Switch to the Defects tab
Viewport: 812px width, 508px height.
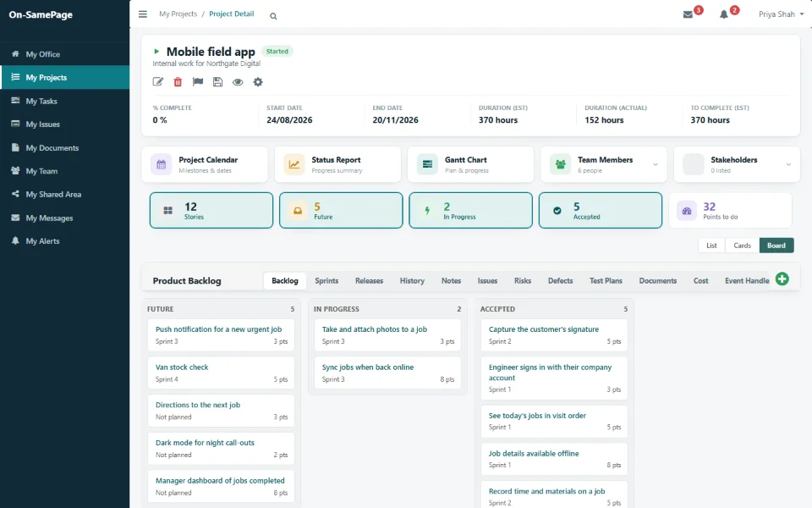pos(560,280)
